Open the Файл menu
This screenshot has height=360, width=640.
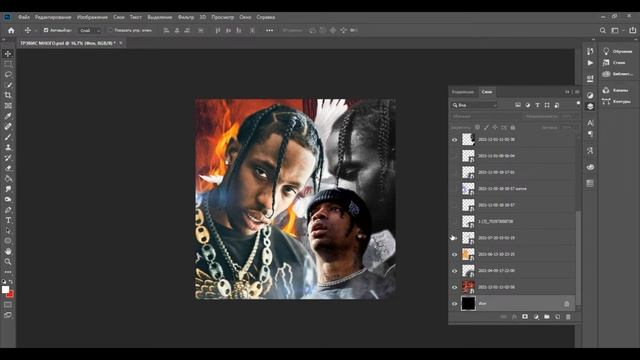[x=24, y=17]
